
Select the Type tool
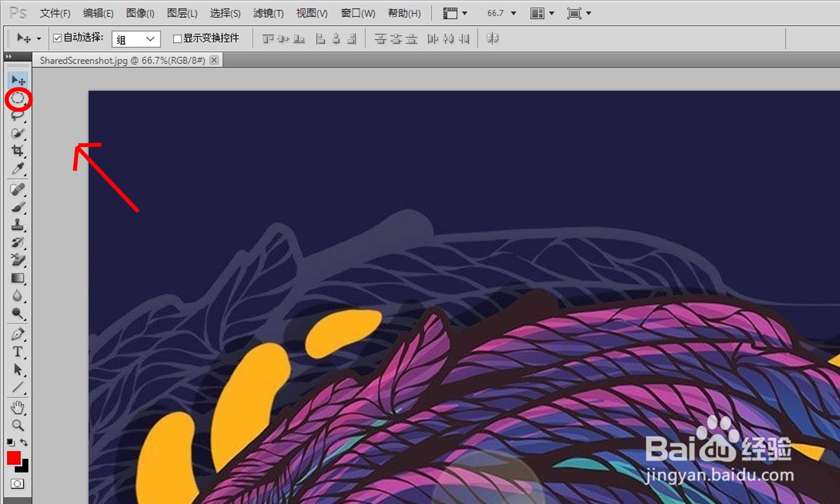[x=18, y=352]
